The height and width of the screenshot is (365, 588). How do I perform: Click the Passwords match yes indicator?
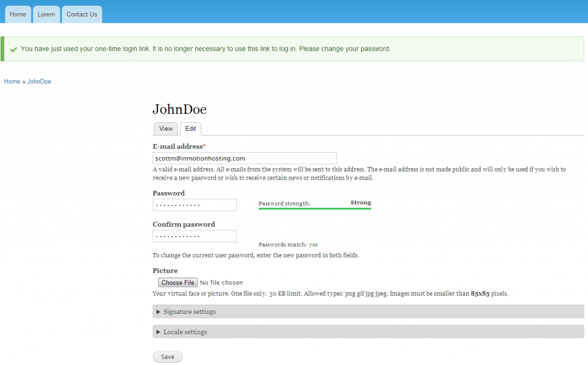coord(288,244)
